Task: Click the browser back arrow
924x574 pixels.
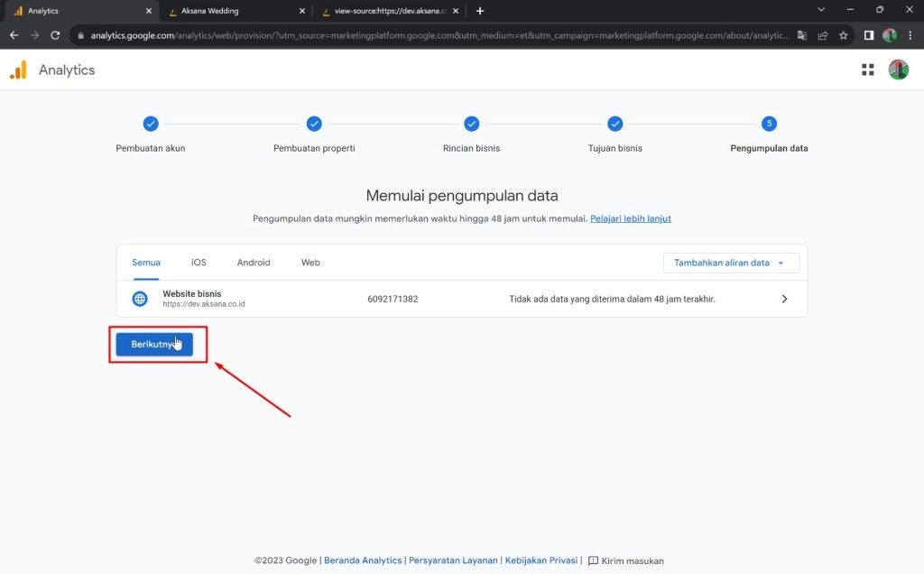Action: (14, 35)
